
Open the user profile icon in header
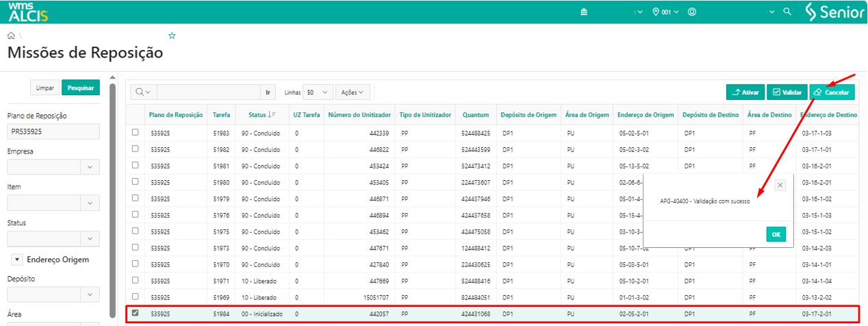pos(692,12)
